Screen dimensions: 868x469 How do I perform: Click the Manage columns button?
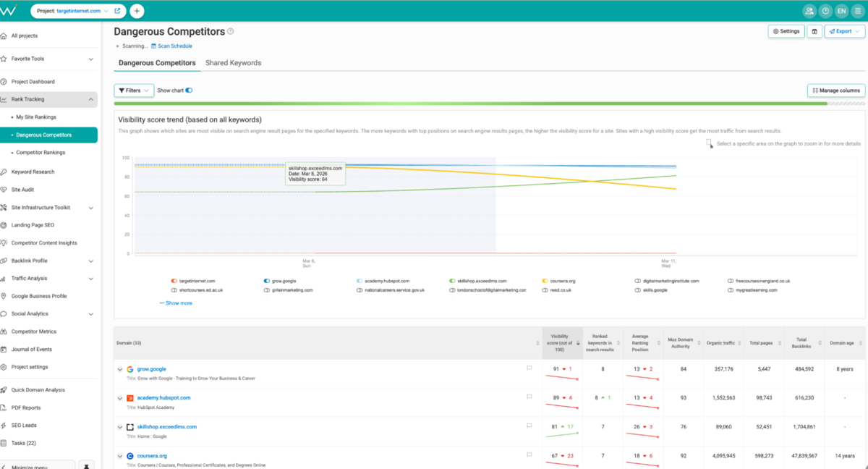coord(836,90)
